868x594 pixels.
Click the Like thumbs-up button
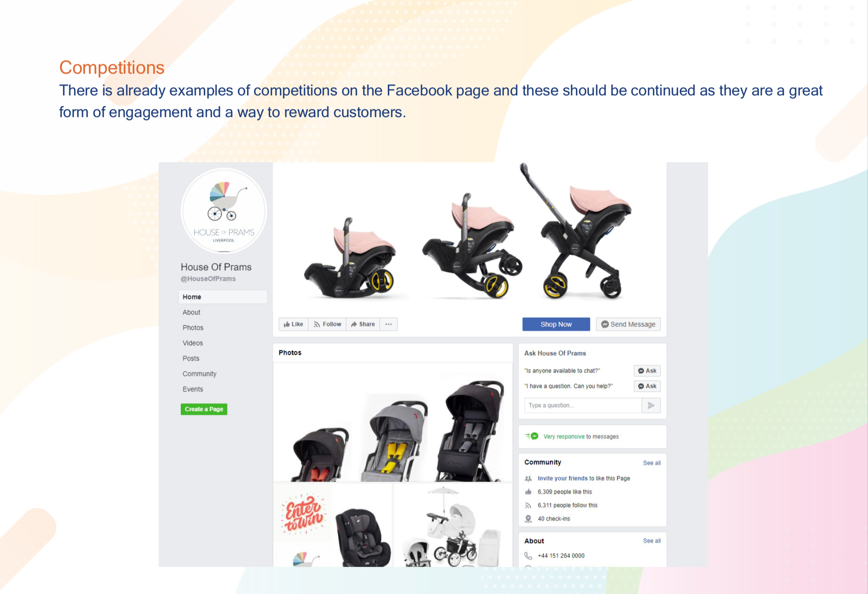click(293, 324)
